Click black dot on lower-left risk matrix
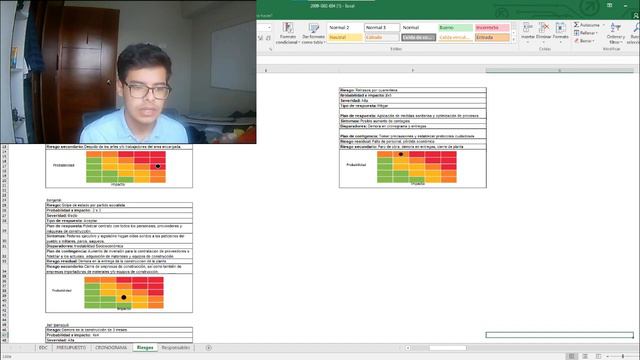The height and width of the screenshot is (360, 640). [124, 297]
